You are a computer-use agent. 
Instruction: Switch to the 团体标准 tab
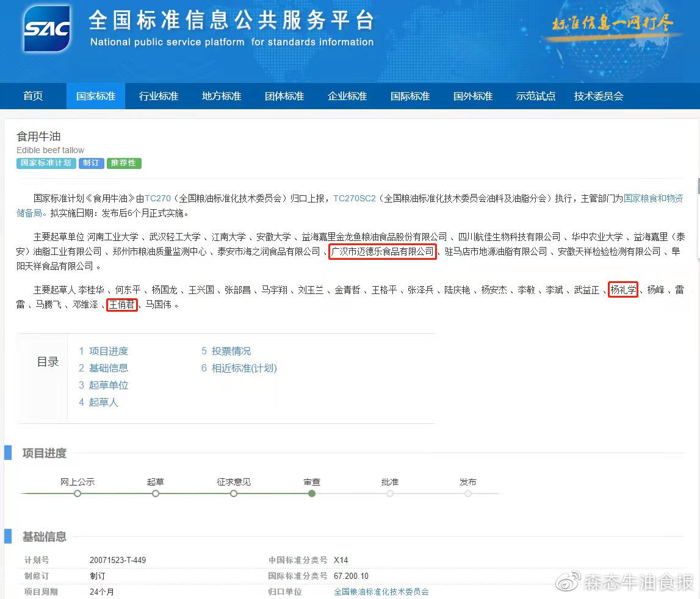284,96
